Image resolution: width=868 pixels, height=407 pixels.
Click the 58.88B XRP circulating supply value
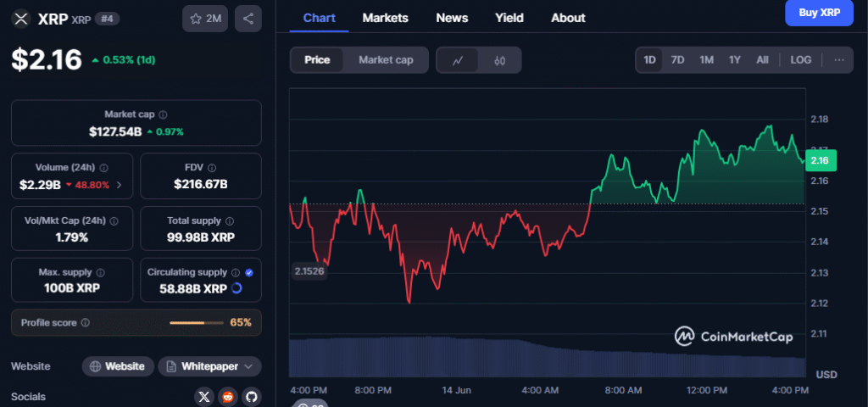point(193,288)
